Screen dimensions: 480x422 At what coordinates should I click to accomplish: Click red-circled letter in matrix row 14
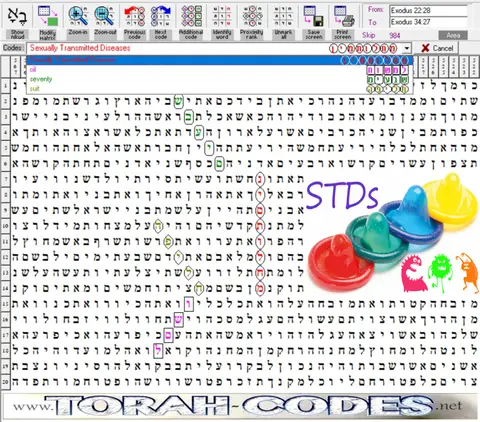pyautogui.click(x=260, y=288)
